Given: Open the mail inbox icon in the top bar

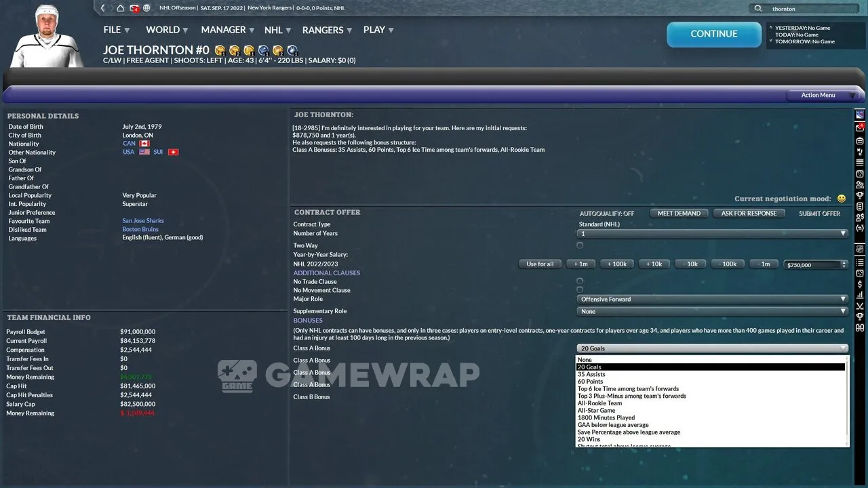Looking at the screenshot, I should point(134,8).
